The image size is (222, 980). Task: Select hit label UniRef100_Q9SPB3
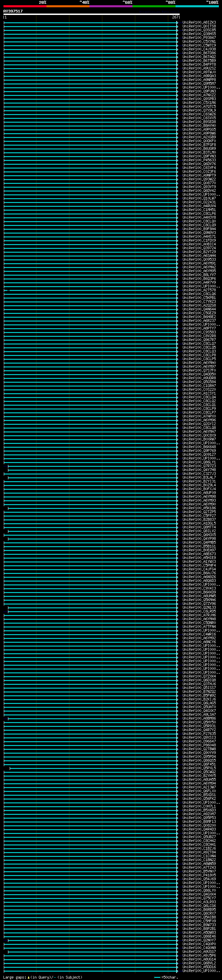click(x=199, y=99)
